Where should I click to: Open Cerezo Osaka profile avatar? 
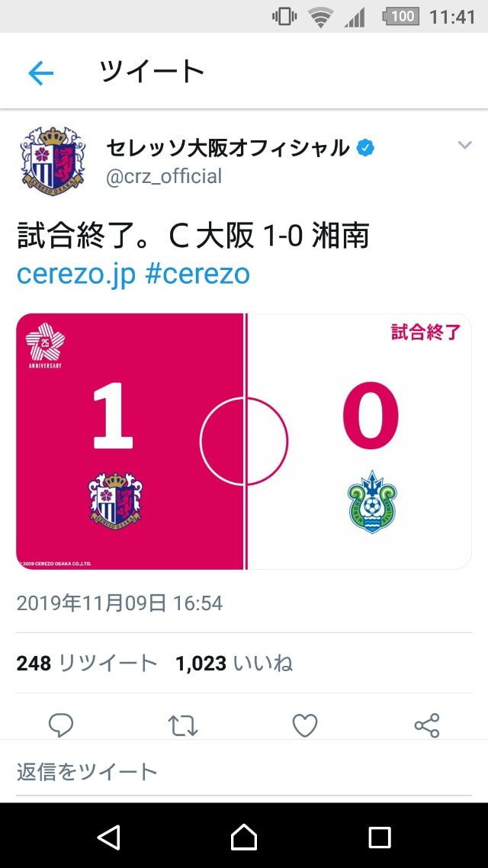(x=53, y=160)
